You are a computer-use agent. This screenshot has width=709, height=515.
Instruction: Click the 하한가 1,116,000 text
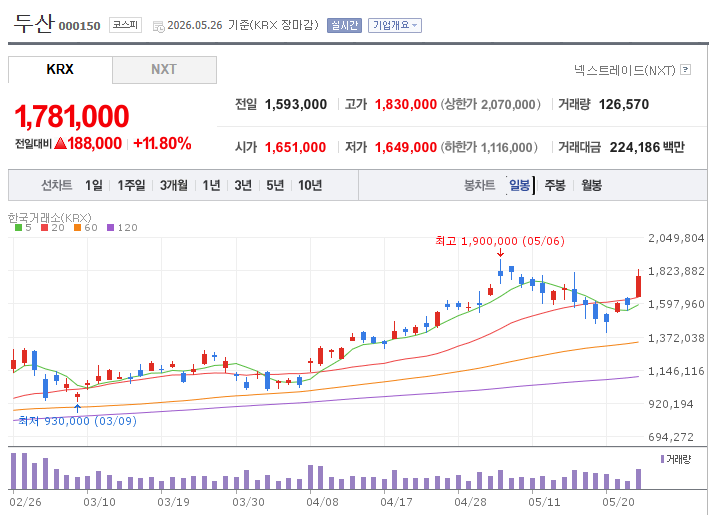[489, 147]
